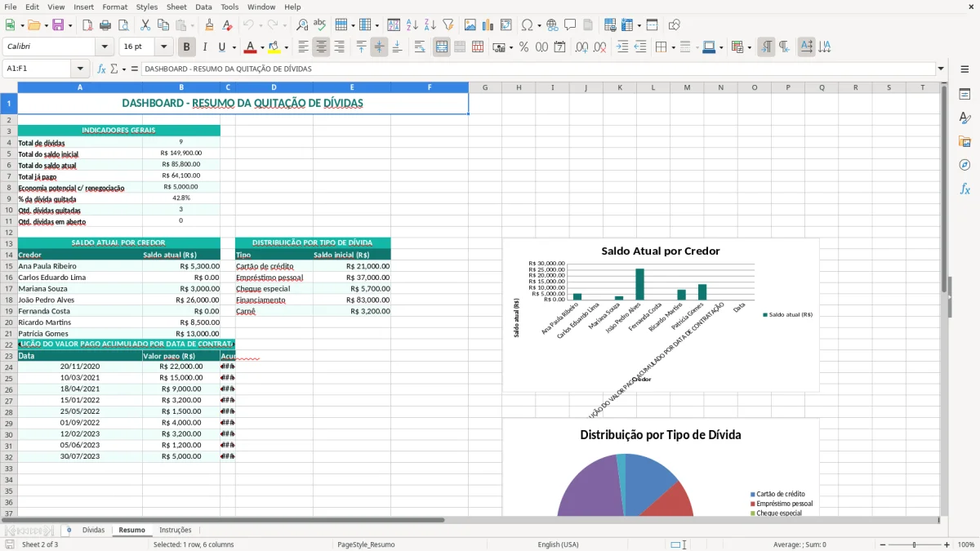Open the Function Wizard beside the formula bar
Image resolution: width=980 pixels, height=551 pixels.
(101, 69)
